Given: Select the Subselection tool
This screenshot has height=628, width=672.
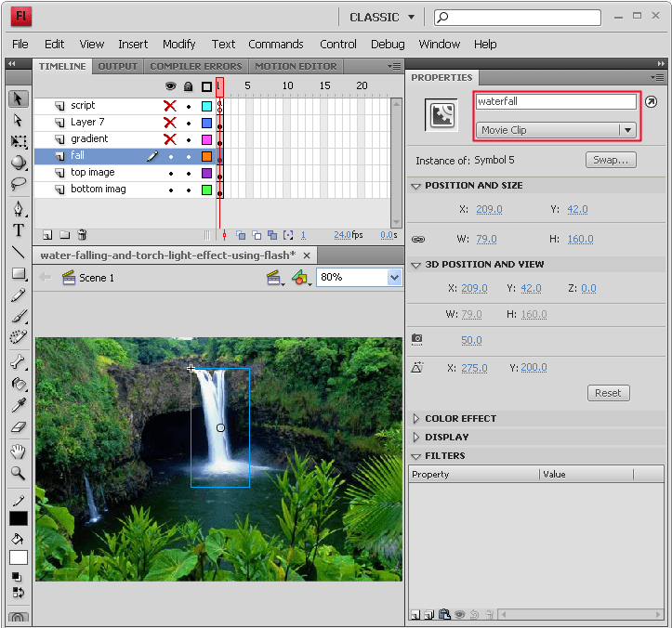Looking at the screenshot, I should point(18,121).
